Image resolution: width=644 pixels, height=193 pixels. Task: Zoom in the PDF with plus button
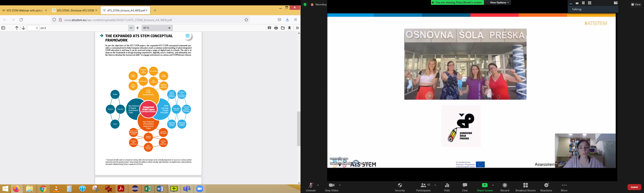point(138,28)
